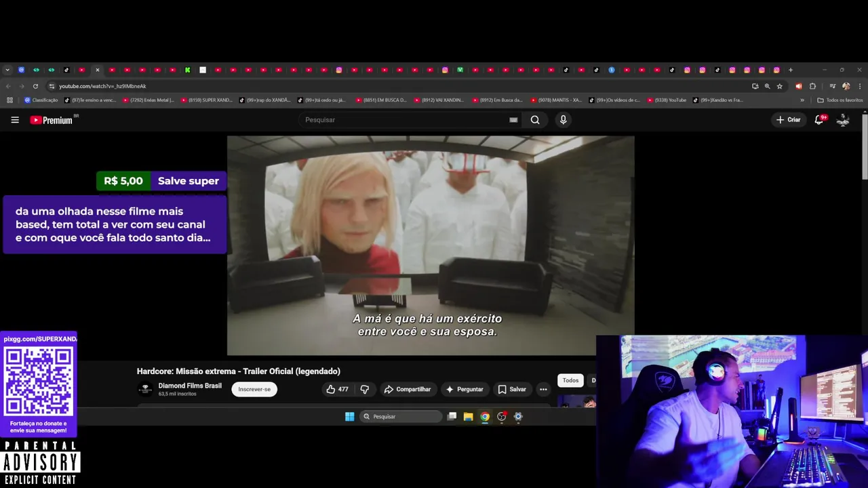The height and width of the screenshot is (488, 868).
Task: Open Windows Start menu
Action: 349,416
